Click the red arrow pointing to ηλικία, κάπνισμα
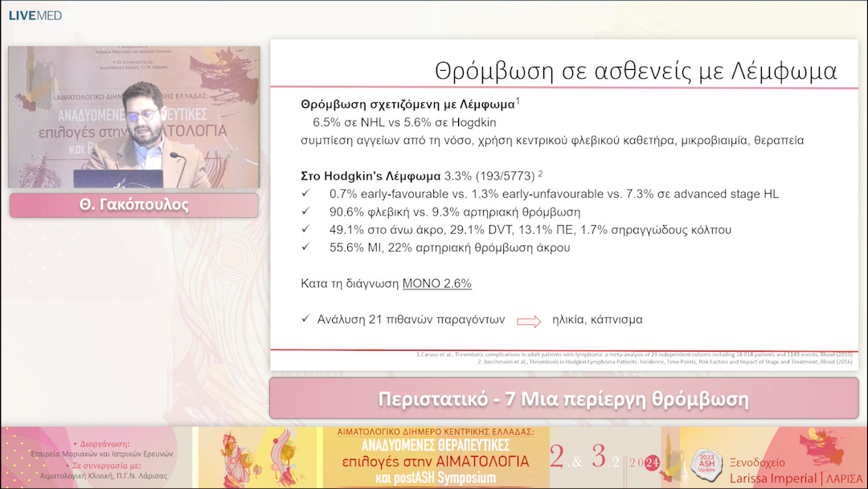The image size is (868, 489). [529, 321]
